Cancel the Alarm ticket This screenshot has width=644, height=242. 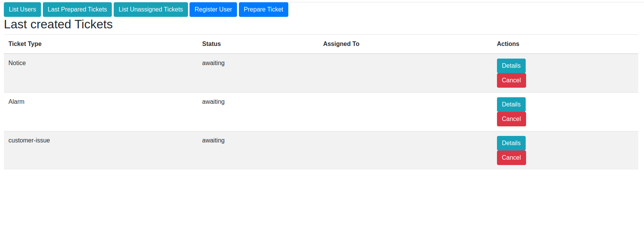coord(511,119)
